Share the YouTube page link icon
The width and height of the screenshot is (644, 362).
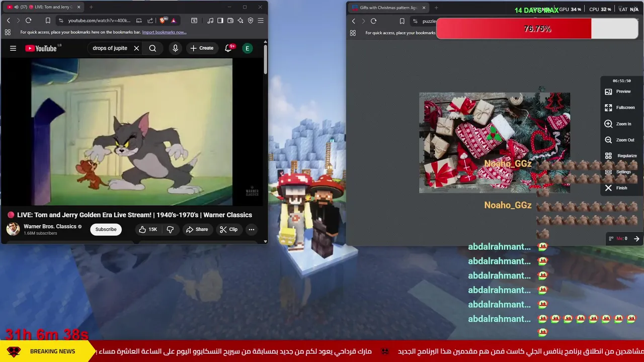(x=150, y=21)
